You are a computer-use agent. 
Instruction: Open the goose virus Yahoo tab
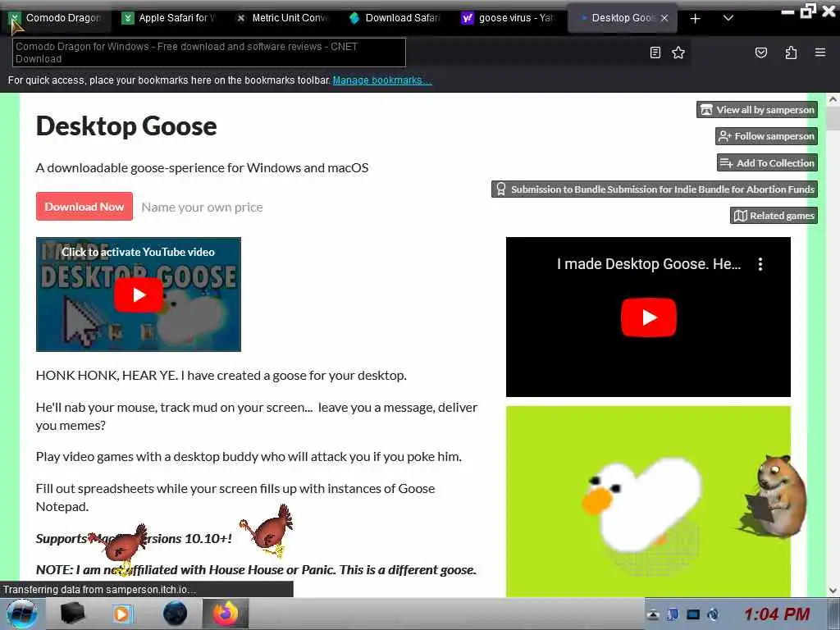coord(509,18)
